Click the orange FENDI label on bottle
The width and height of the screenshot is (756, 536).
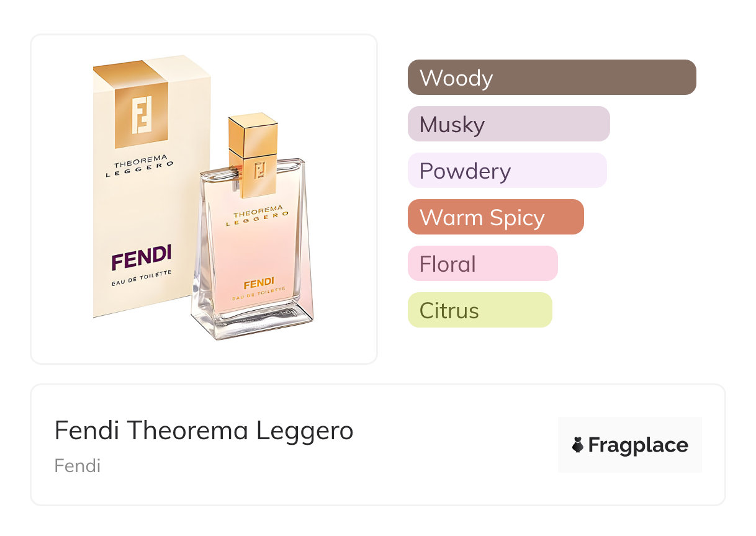(x=259, y=284)
